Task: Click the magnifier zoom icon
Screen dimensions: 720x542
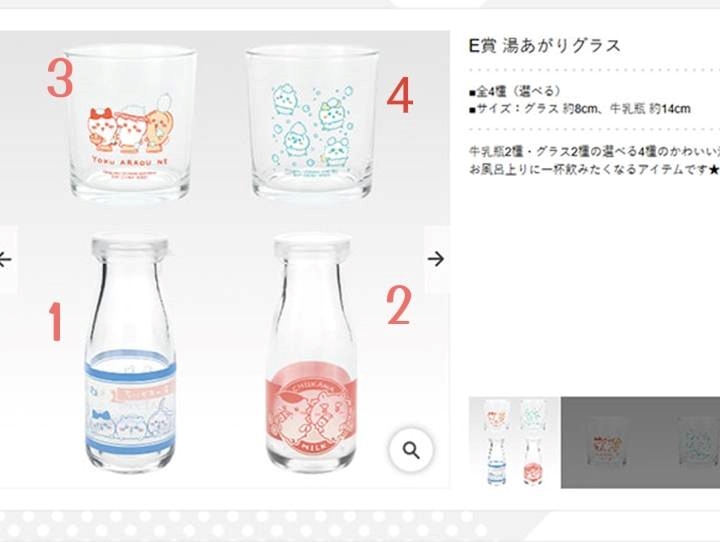Action: pos(411,450)
